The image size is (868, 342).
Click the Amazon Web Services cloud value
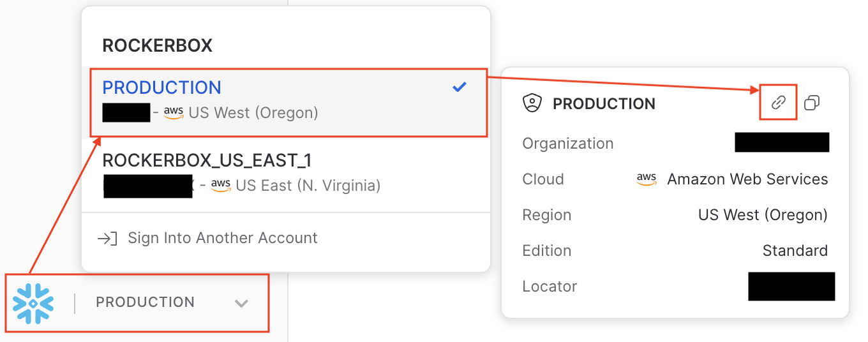[747, 179]
